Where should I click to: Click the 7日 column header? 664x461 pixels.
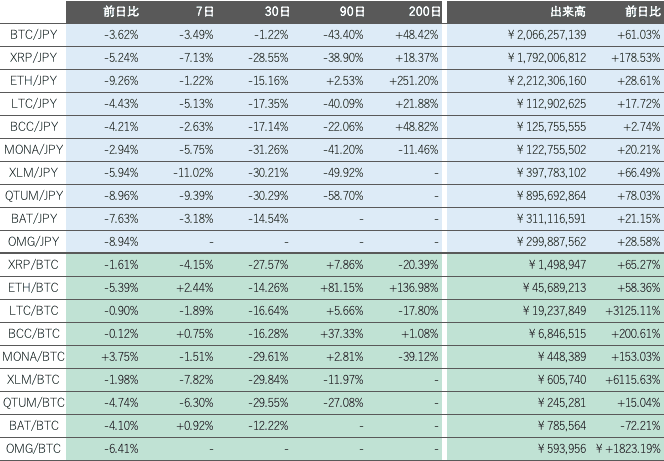(x=205, y=11)
